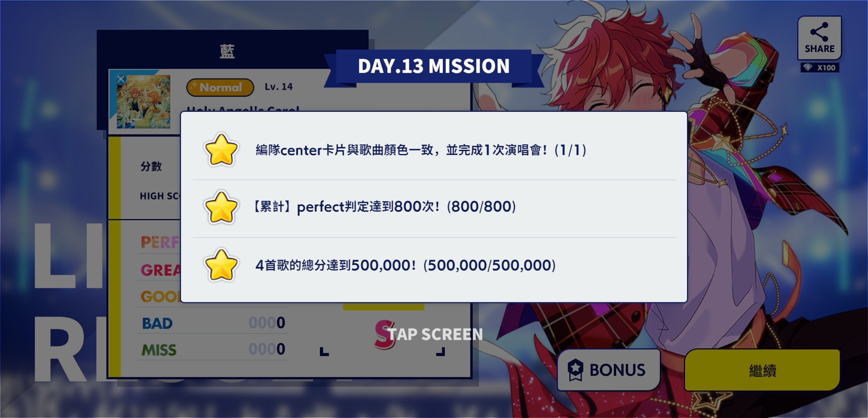This screenshot has height=418, width=868.
Task: Click the S rank grade icon
Action: click(384, 334)
